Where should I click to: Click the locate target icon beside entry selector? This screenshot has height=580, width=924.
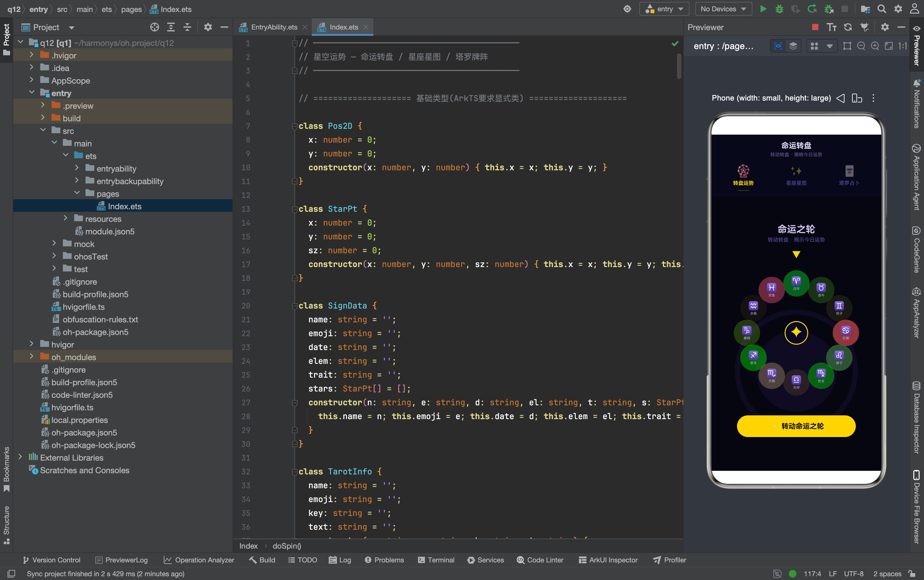[627, 9]
